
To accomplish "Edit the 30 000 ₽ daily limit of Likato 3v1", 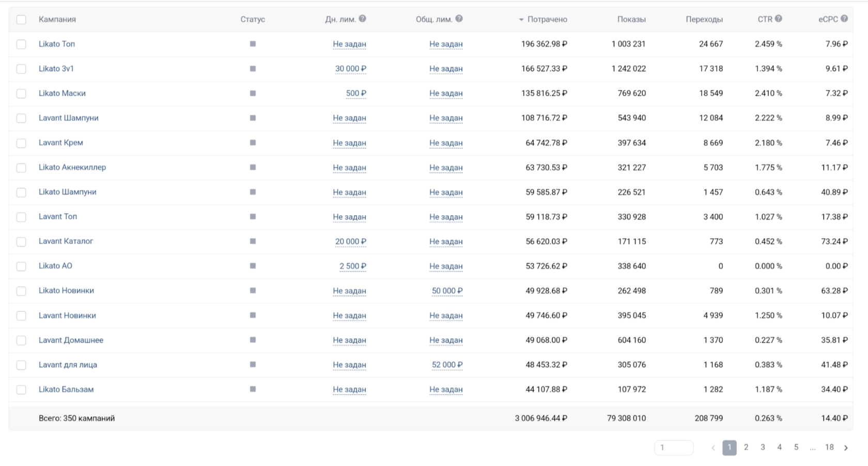I will click(x=350, y=69).
